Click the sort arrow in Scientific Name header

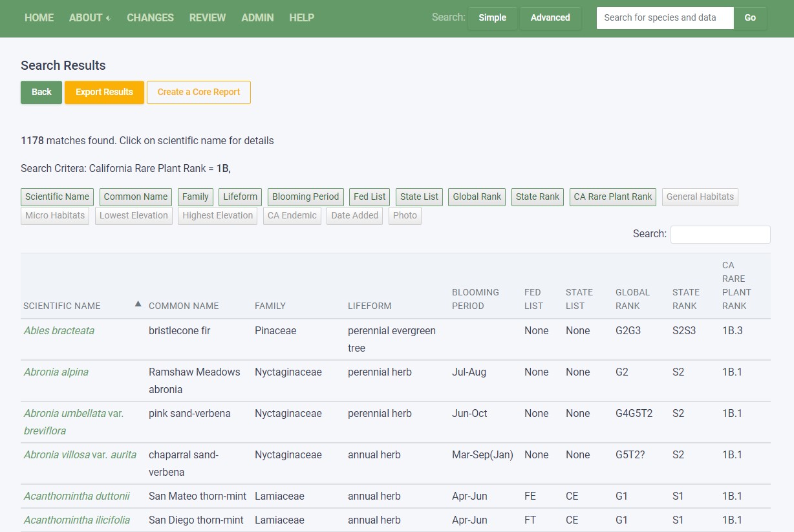click(x=138, y=304)
